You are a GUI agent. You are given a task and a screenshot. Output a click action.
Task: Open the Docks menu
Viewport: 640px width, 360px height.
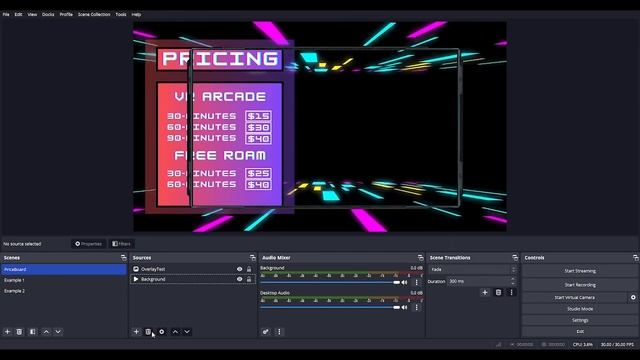tap(48, 14)
